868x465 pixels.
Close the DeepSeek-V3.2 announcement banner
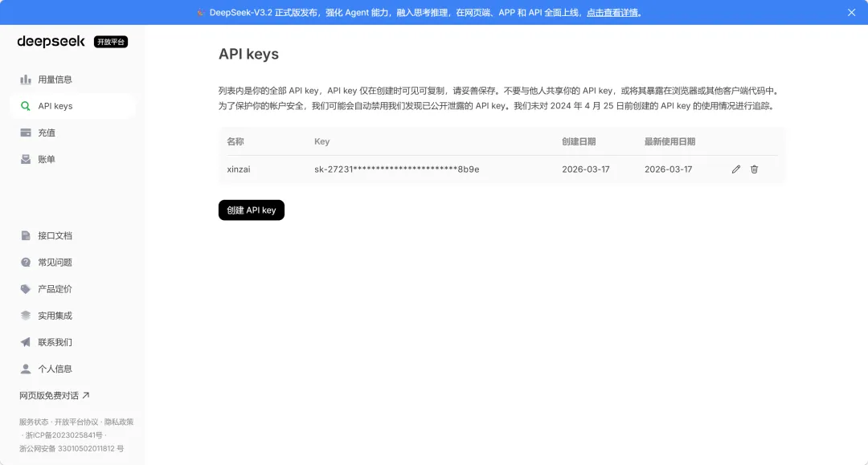click(851, 12)
